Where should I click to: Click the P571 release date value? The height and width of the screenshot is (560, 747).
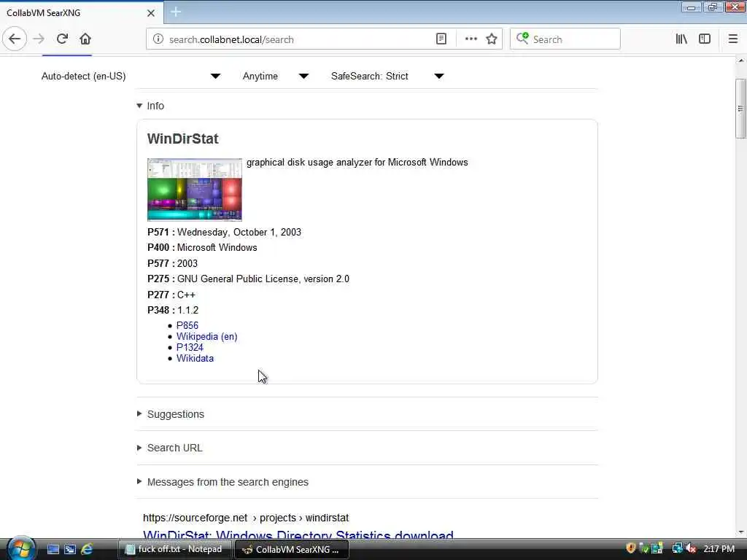239,232
